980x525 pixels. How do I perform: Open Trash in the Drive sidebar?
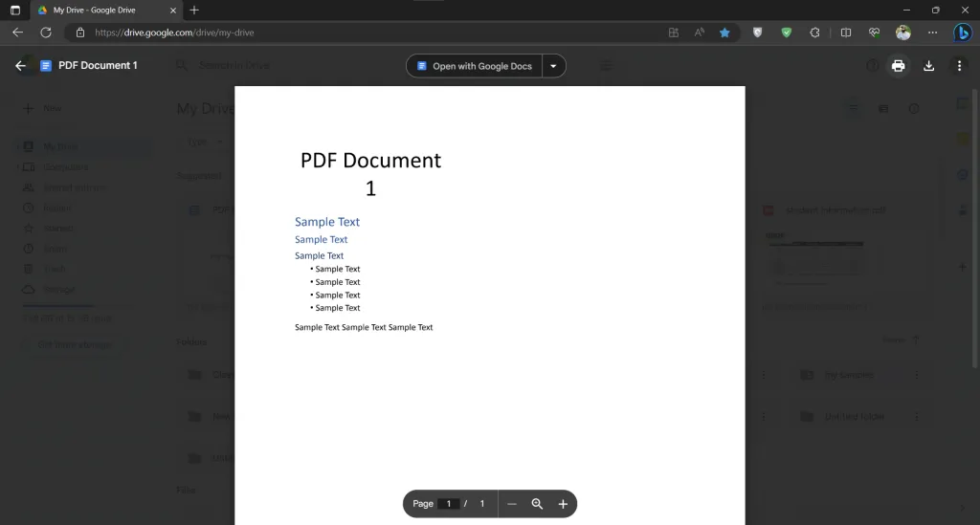(x=55, y=269)
